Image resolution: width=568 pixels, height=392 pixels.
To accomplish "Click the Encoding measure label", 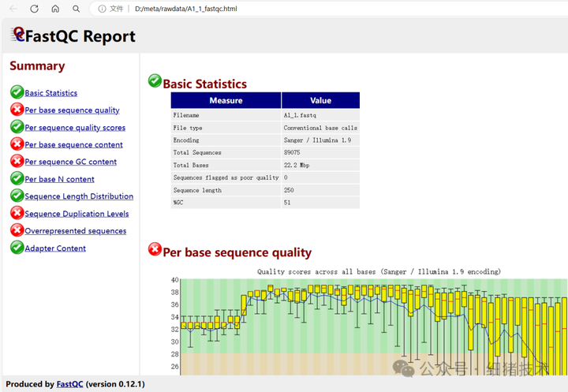I will [186, 140].
